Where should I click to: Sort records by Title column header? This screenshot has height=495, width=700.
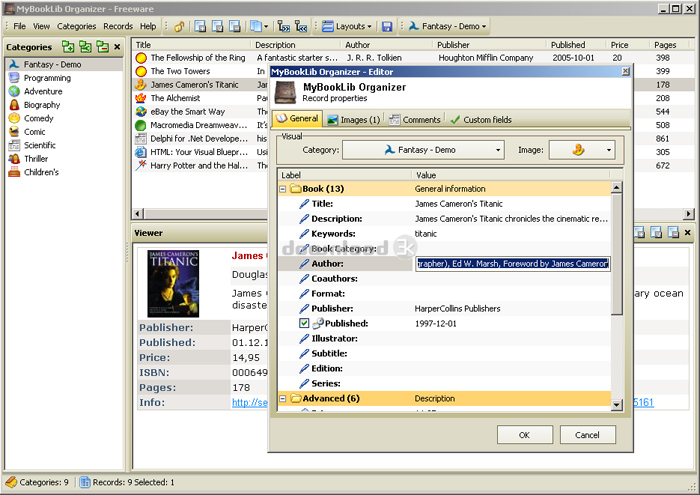click(192, 45)
